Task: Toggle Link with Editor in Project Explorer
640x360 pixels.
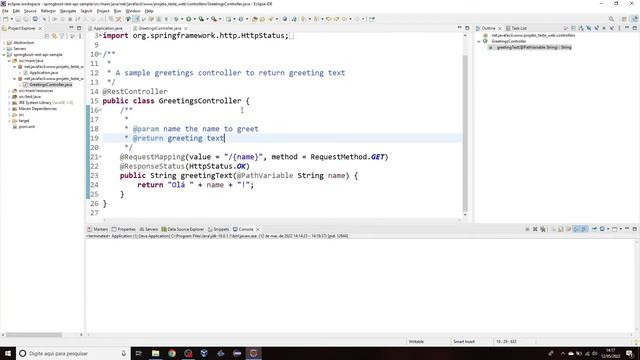Action: 54,36
